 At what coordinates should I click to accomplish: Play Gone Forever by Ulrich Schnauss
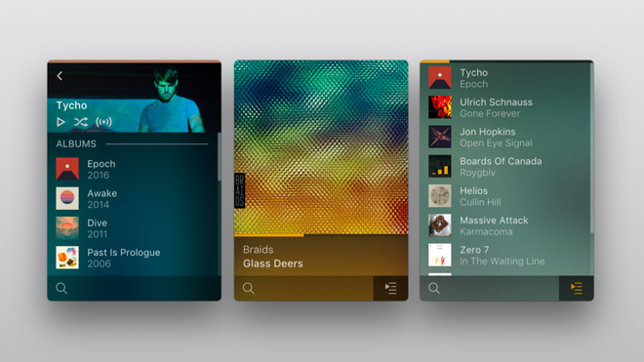(504, 107)
